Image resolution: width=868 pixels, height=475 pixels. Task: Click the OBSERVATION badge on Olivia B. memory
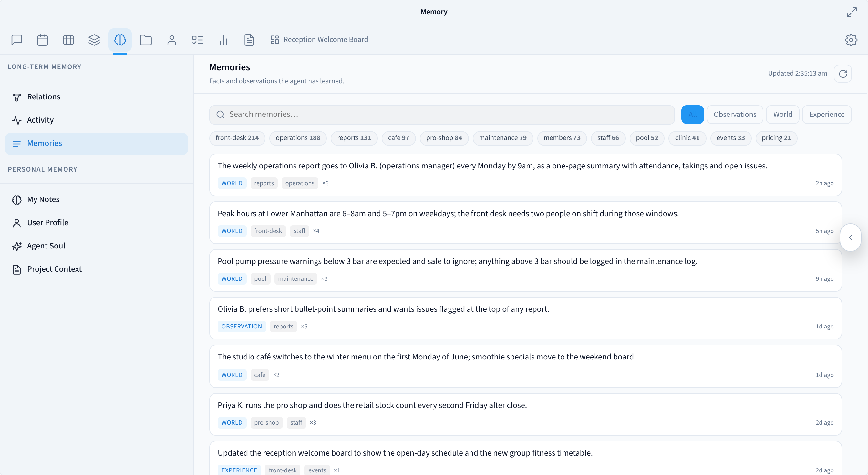(x=242, y=327)
